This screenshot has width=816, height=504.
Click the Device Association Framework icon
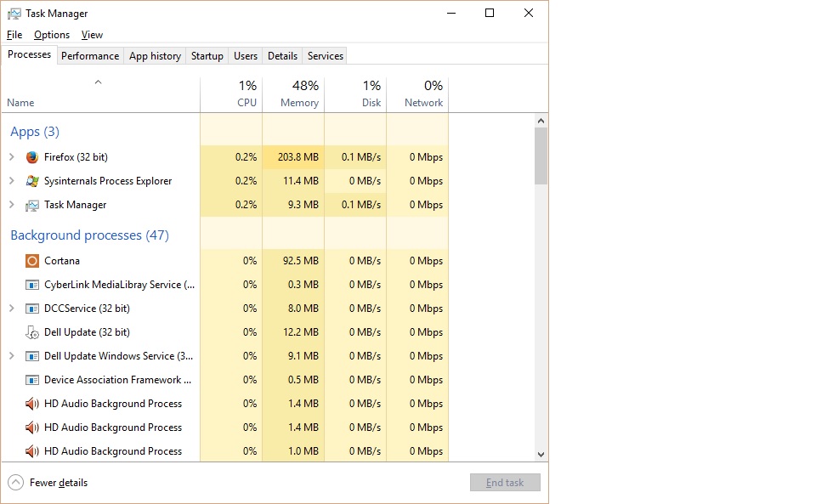[32, 380]
